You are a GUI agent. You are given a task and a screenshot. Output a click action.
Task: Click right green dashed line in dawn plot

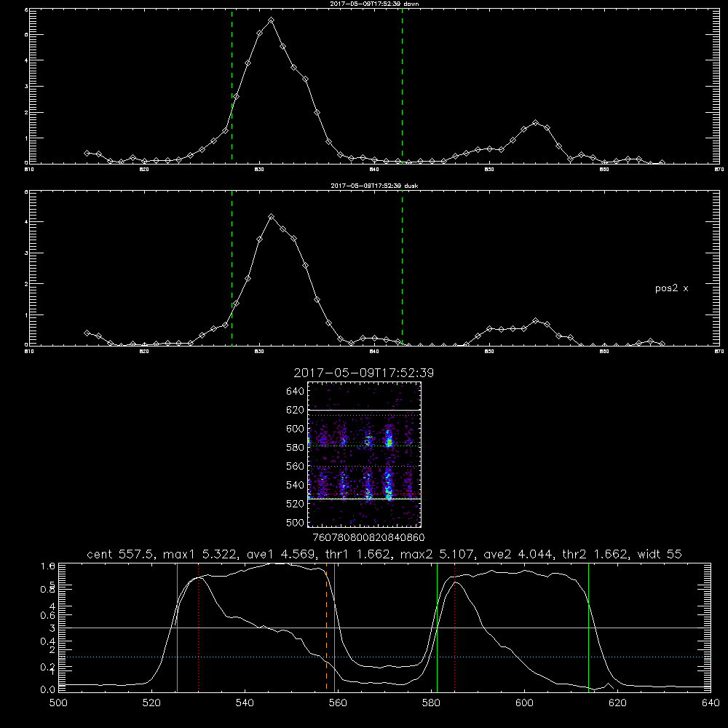point(402,86)
